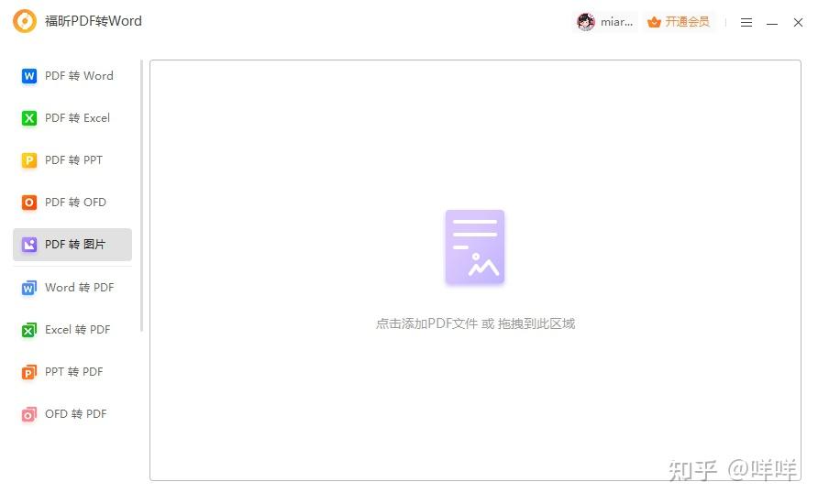This screenshot has height=504, width=818.
Task: Click the purple add-file document icon
Action: (475, 247)
